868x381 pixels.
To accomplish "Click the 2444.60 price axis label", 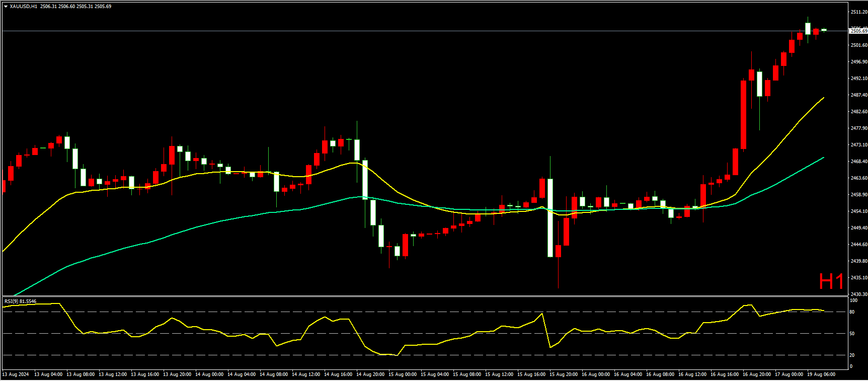I will (859, 245).
